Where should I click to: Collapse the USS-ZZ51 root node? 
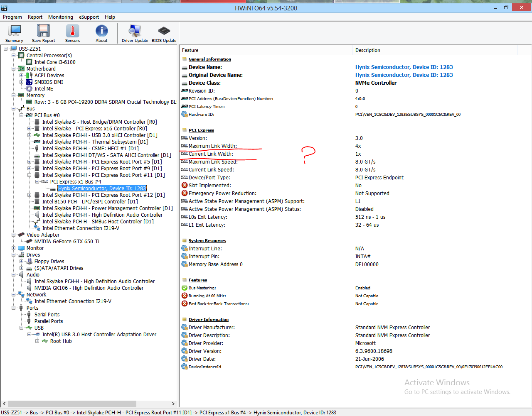coord(5,49)
